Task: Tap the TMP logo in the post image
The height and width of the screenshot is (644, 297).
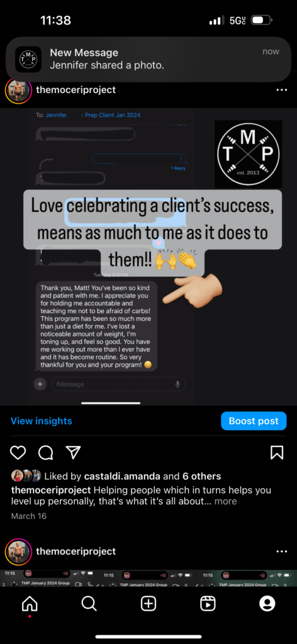Action: pyautogui.click(x=248, y=154)
